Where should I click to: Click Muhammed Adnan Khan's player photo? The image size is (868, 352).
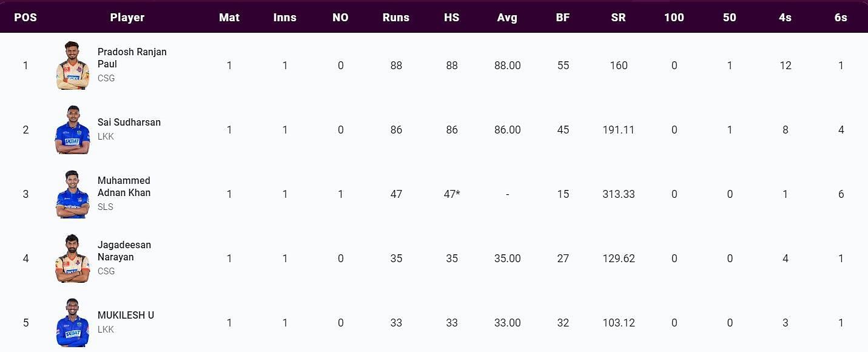click(72, 194)
